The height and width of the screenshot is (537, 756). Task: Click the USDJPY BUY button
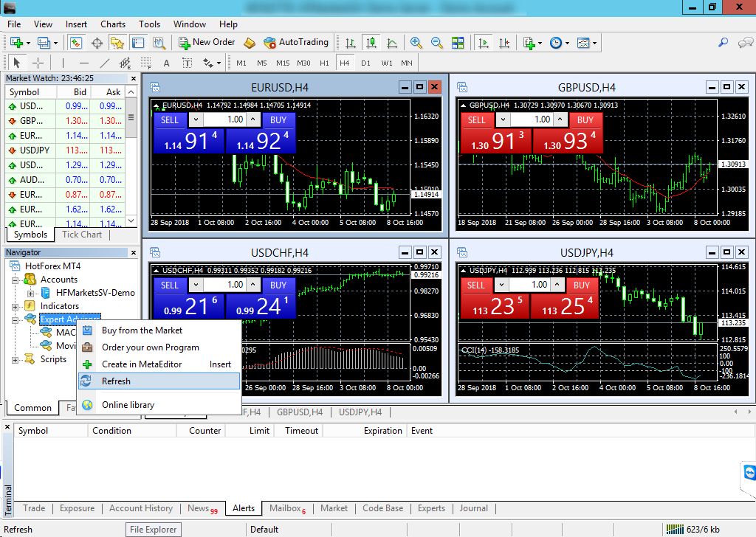coord(582,285)
